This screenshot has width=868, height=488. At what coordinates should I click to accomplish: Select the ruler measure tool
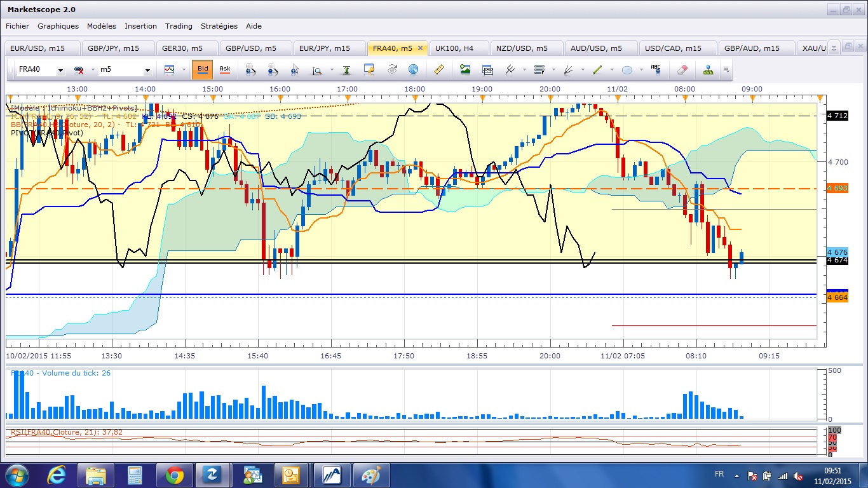438,70
